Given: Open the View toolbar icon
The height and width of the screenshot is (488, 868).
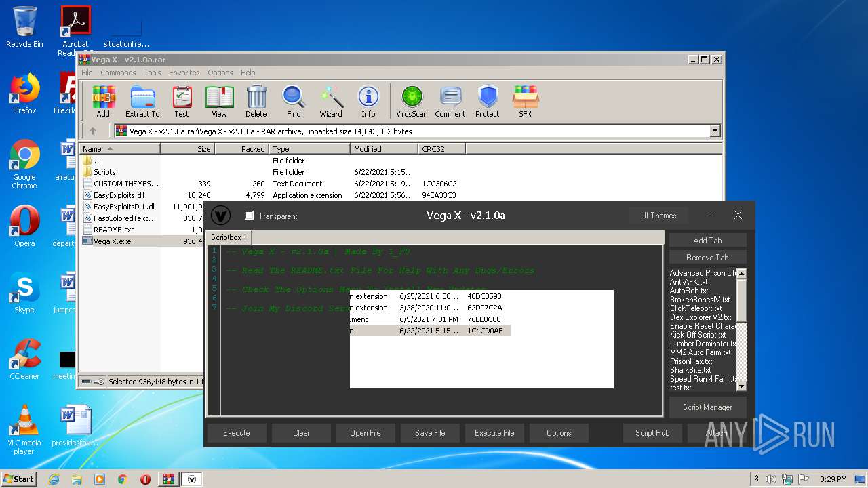Looking at the screenshot, I should tap(219, 101).
